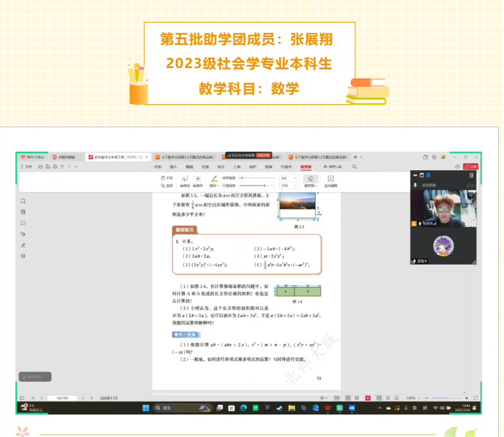
Task: Click the exit editing (退出编辑) icon
Action: [330, 180]
